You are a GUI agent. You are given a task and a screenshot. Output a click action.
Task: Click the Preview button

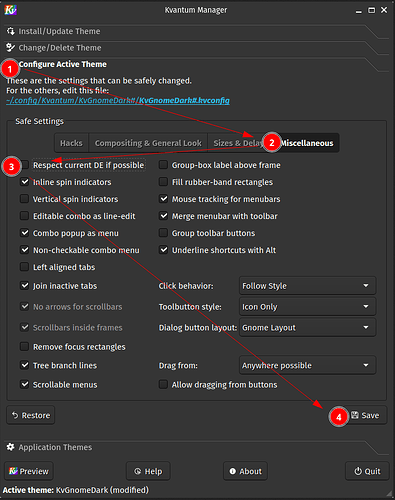coord(29,471)
